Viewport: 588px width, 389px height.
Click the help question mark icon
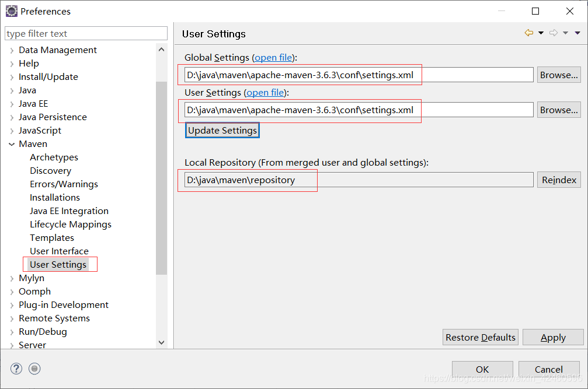[16, 369]
